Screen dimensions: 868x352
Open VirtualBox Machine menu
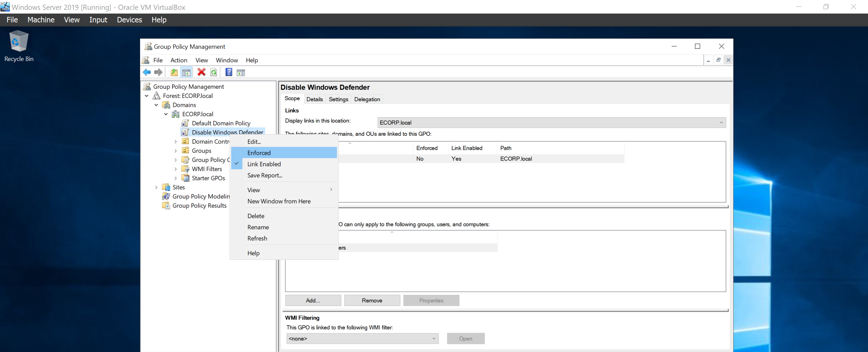click(x=41, y=20)
